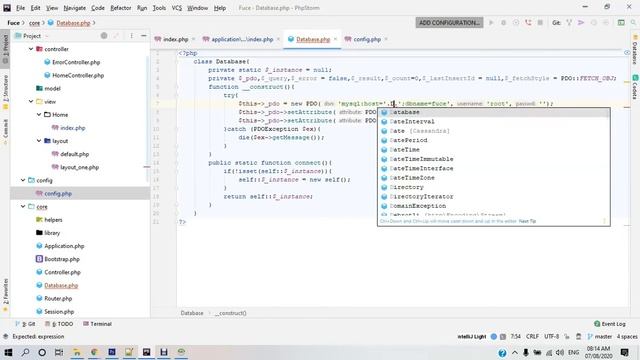Open the Structure side panel tab
Screen dimensions: 640x360
5,92
